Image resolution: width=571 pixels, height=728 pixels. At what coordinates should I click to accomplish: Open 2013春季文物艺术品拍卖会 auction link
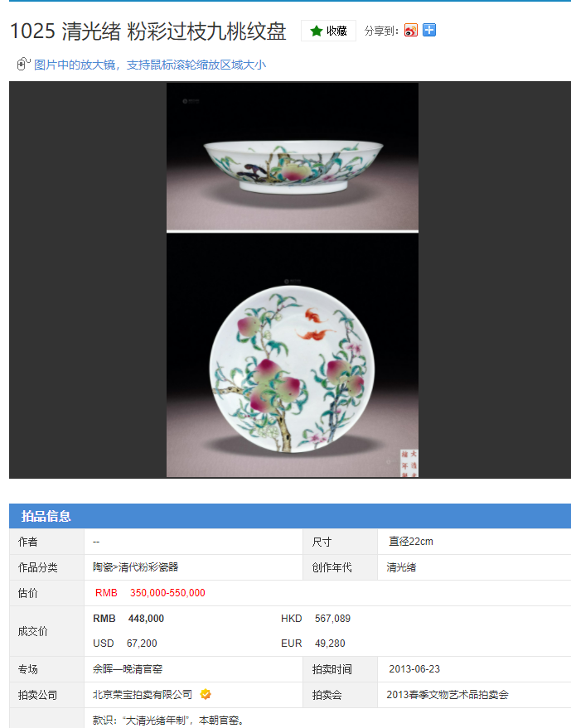pyautogui.click(x=448, y=695)
